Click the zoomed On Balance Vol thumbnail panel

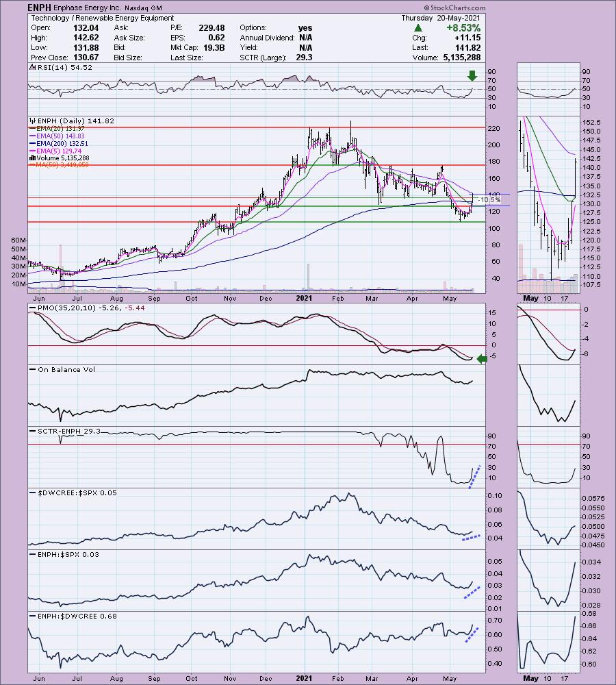point(548,396)
